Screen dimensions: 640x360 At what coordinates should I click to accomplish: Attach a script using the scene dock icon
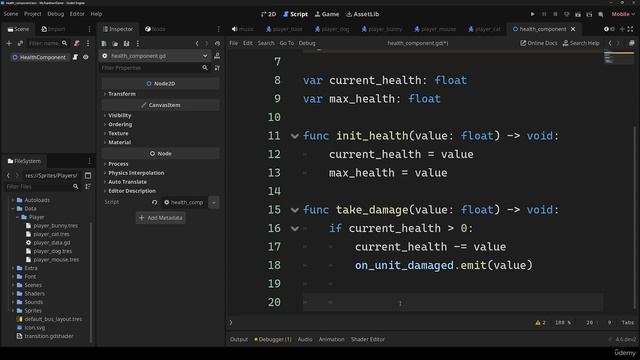pos(77,43)
